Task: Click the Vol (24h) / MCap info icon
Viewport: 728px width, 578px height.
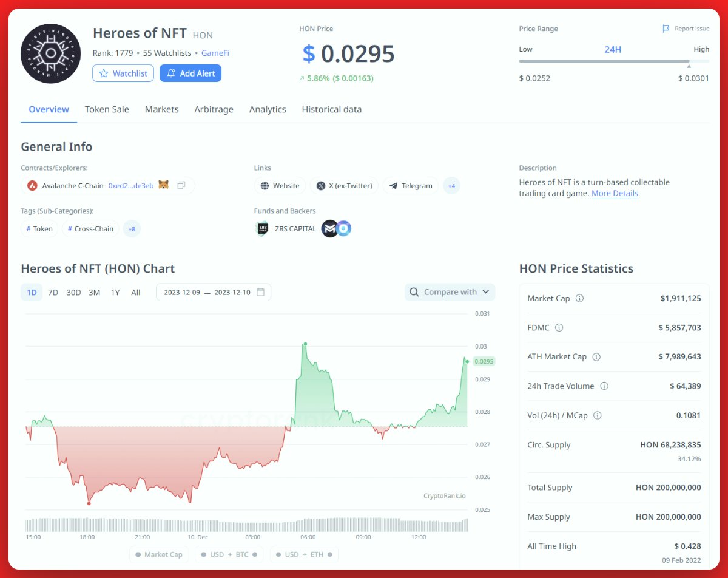Action: pos(598,415)
